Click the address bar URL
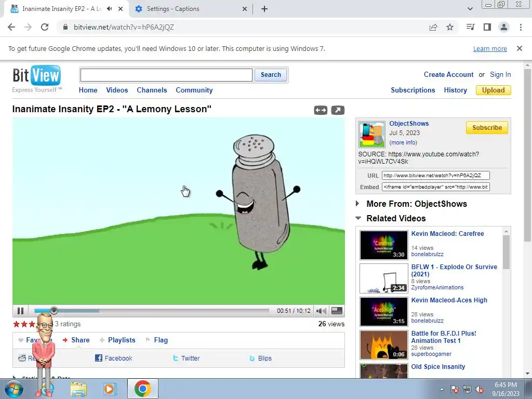 124,27
